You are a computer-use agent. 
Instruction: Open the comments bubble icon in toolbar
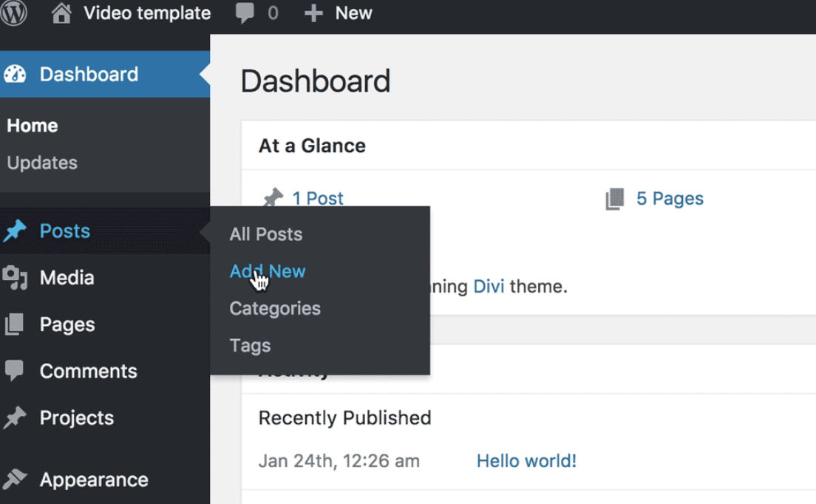pos(245,13)
